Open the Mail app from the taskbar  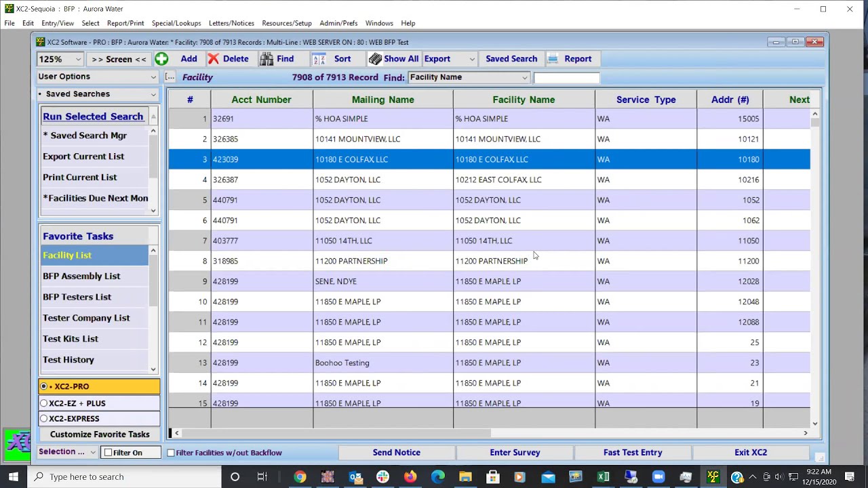pos(548,476)
